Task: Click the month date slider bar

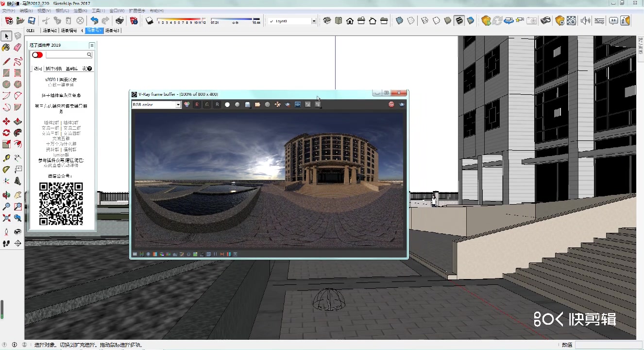Action: click(182, 21)
